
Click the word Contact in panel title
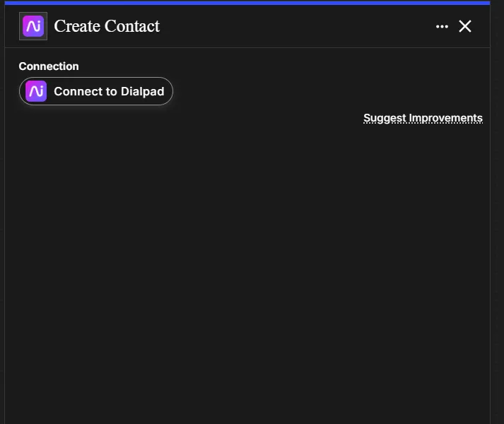coord(132,26)
